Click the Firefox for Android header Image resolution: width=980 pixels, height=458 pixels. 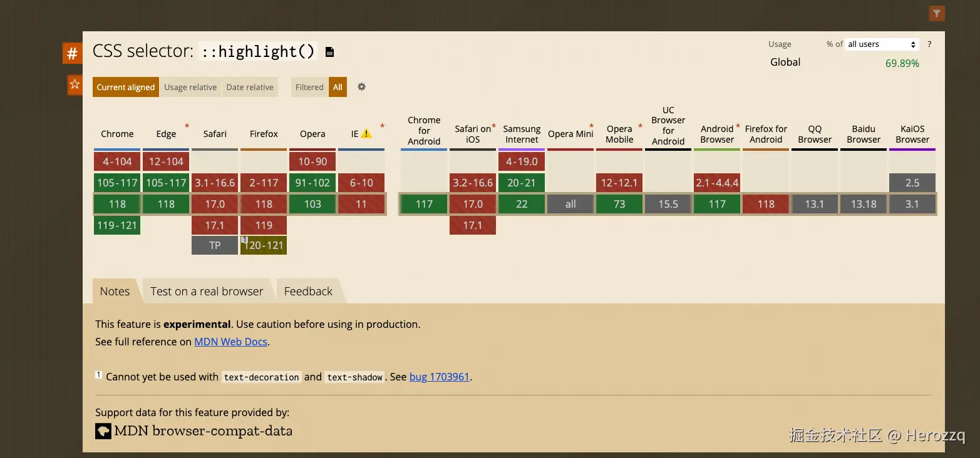766,134
